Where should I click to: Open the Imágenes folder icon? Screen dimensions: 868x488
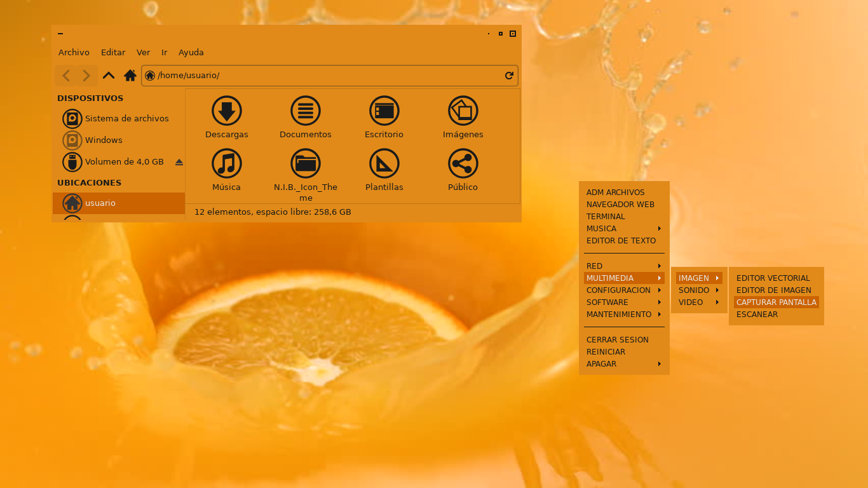pyautogui.click(x=463, y=111)
